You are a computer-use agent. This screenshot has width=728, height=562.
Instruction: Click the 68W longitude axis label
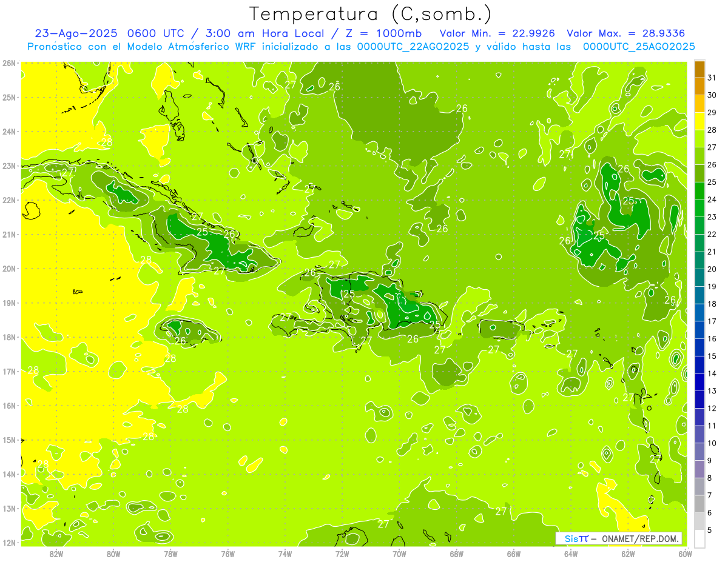(456, 554)
